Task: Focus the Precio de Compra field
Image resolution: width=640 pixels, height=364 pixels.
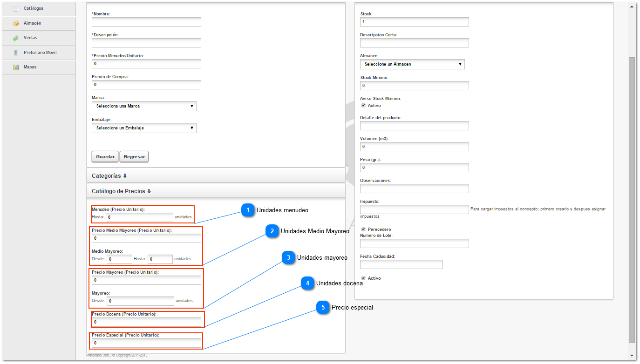Action: [x=146, y=85]
